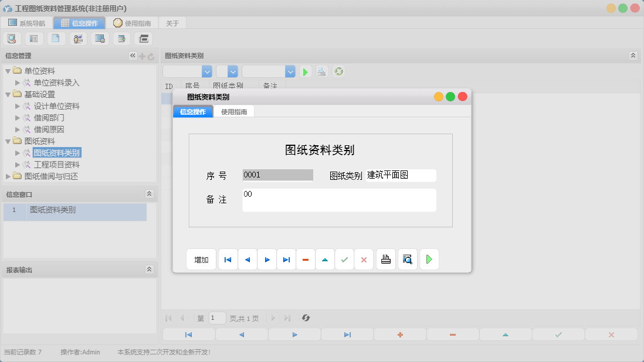The image size is (644, 362).
Task: Select the personnel icon on the main toolbar
Action: pyautogui.click(x=77, y=38)
